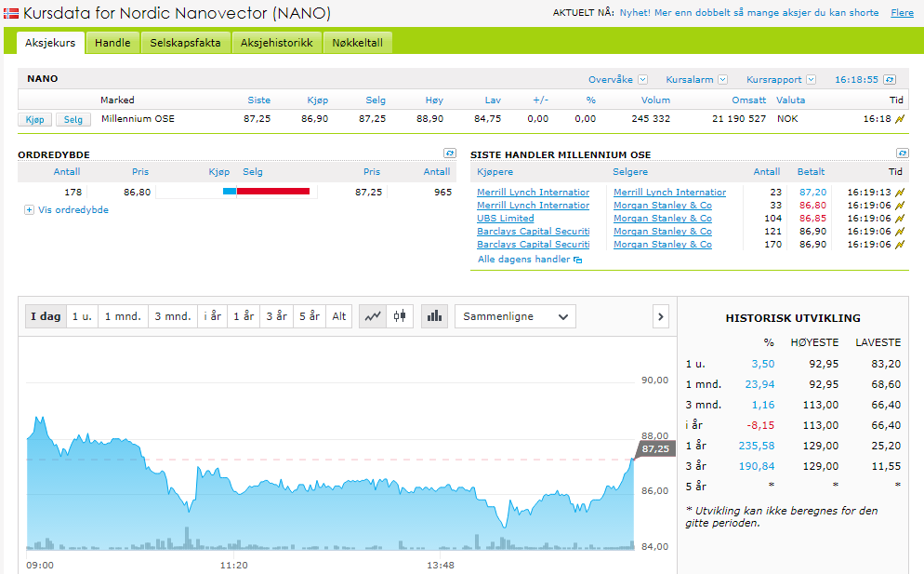Select the 1 mnd. chart period

123,316
